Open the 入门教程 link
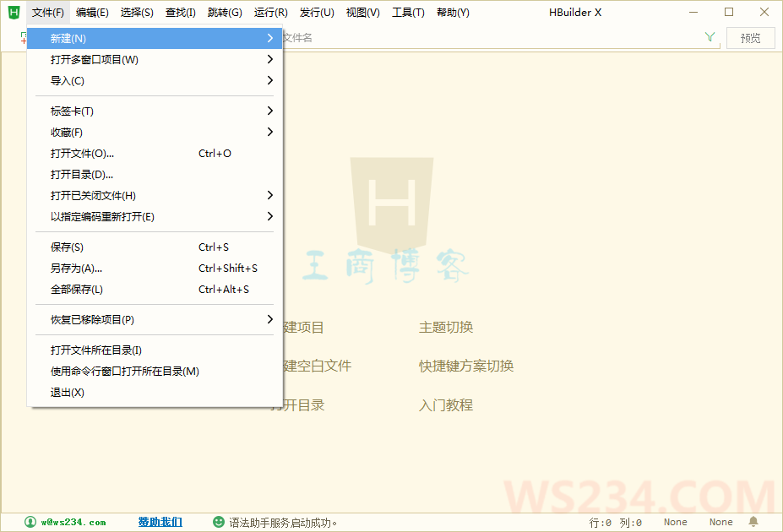The width and height of the screenshot is (783, 532). (x=446, y=404)
